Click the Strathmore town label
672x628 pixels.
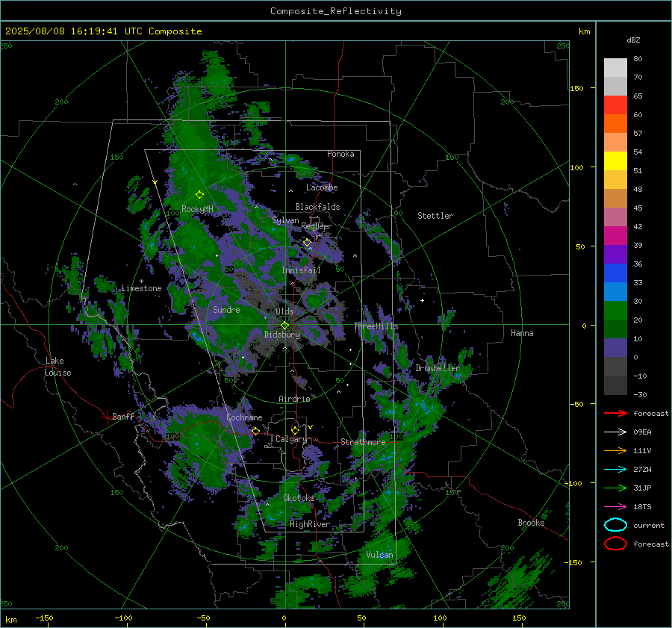click(363, 442)
